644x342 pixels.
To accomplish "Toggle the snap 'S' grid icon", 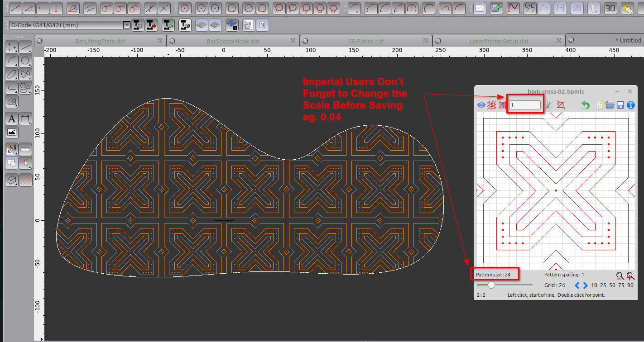I will point(492,105).
